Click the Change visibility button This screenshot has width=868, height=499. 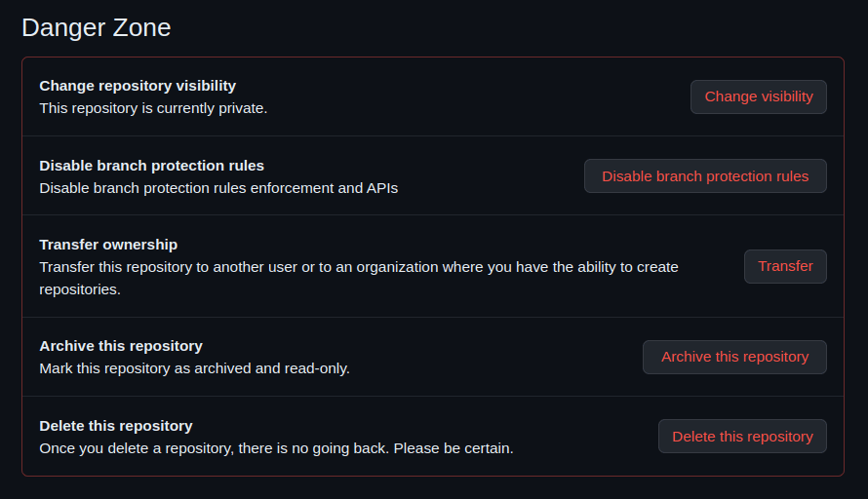(758, 96)
